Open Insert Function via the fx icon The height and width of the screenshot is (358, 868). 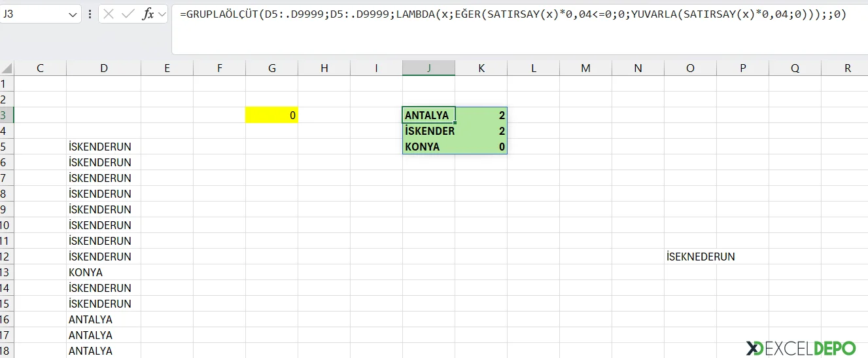click(x=148, y=14)
